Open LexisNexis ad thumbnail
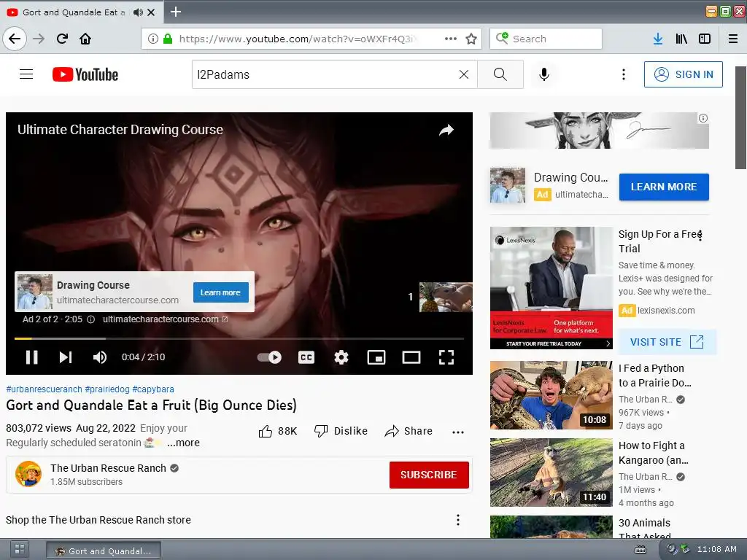 point(551,288)
